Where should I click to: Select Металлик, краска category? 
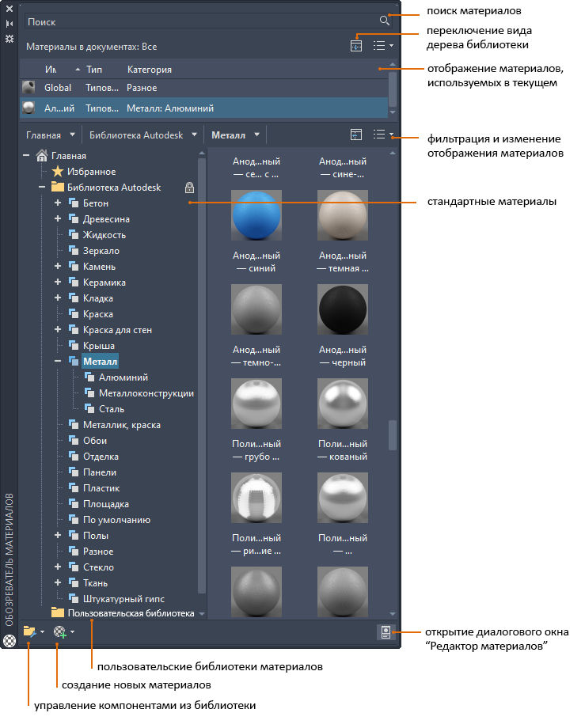(122, 425)
